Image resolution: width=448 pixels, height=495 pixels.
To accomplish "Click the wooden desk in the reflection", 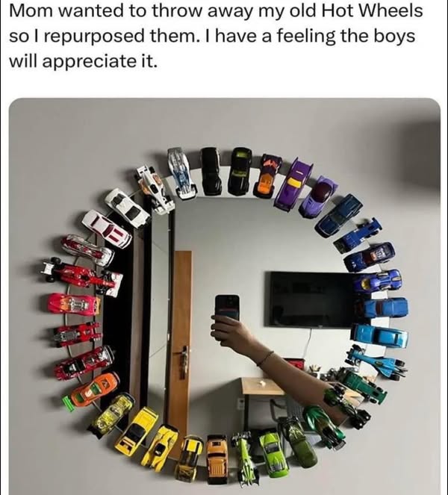I will coord(262,387).
